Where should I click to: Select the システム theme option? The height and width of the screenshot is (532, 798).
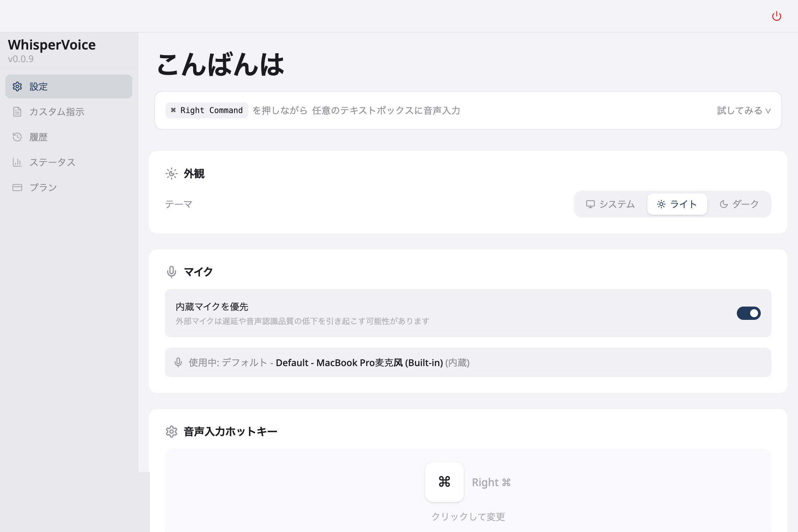tap(610, 204)
